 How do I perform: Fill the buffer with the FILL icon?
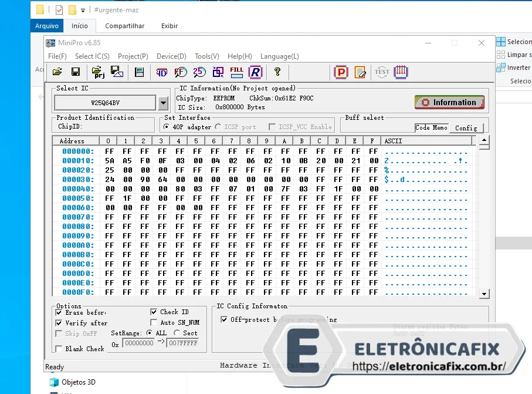tap(236, 72)
